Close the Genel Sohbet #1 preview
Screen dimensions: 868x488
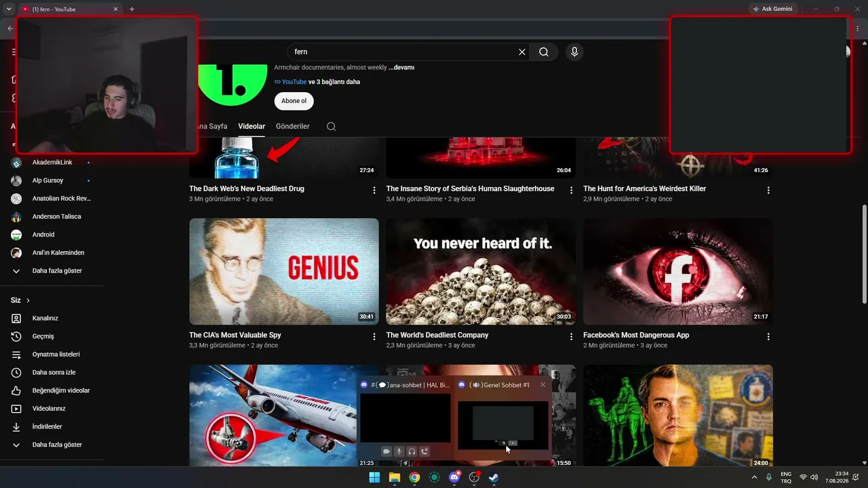[542, 384]
